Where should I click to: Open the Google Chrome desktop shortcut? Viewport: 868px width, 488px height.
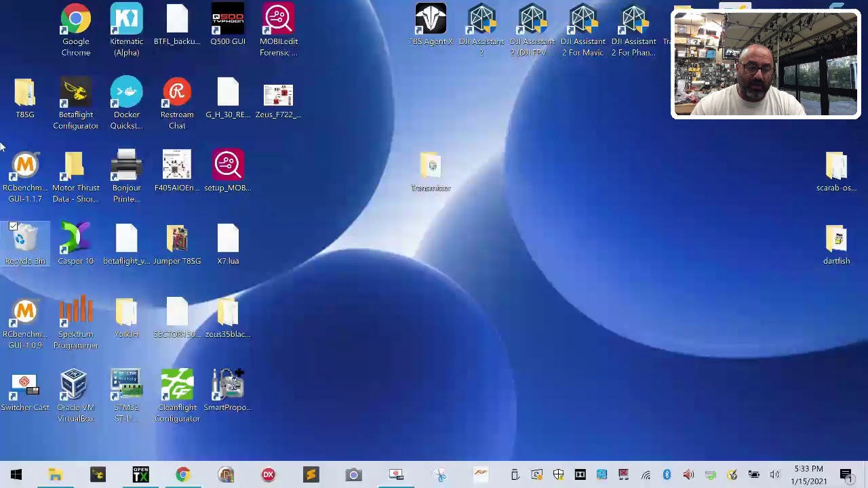click(75, 30)
